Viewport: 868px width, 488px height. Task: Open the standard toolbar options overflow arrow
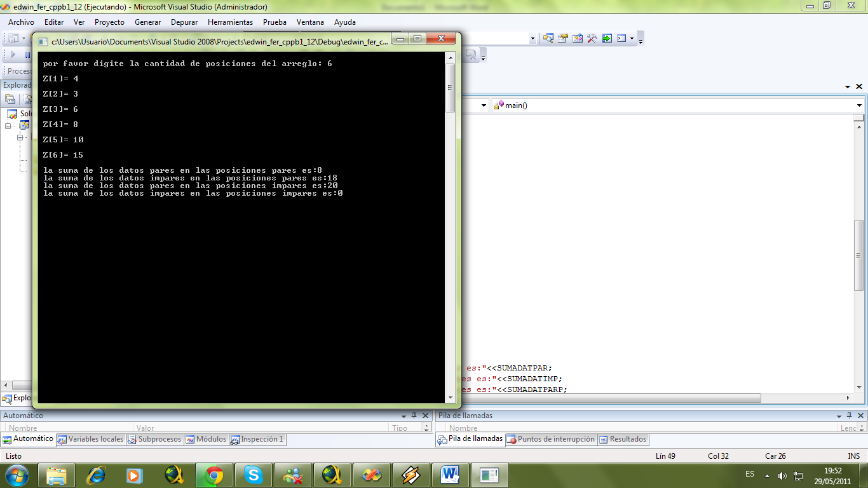pyautogui.click(x=641, y=39)
